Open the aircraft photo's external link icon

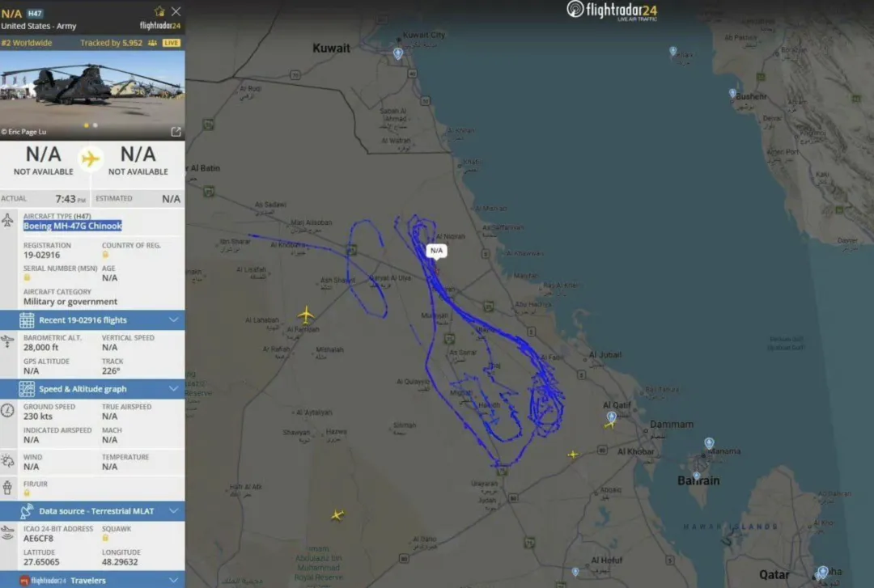176,132
